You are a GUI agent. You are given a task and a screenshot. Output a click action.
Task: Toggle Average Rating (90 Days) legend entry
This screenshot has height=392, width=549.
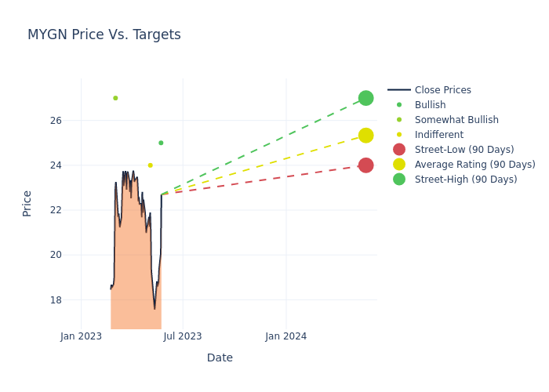click(474, 165)
